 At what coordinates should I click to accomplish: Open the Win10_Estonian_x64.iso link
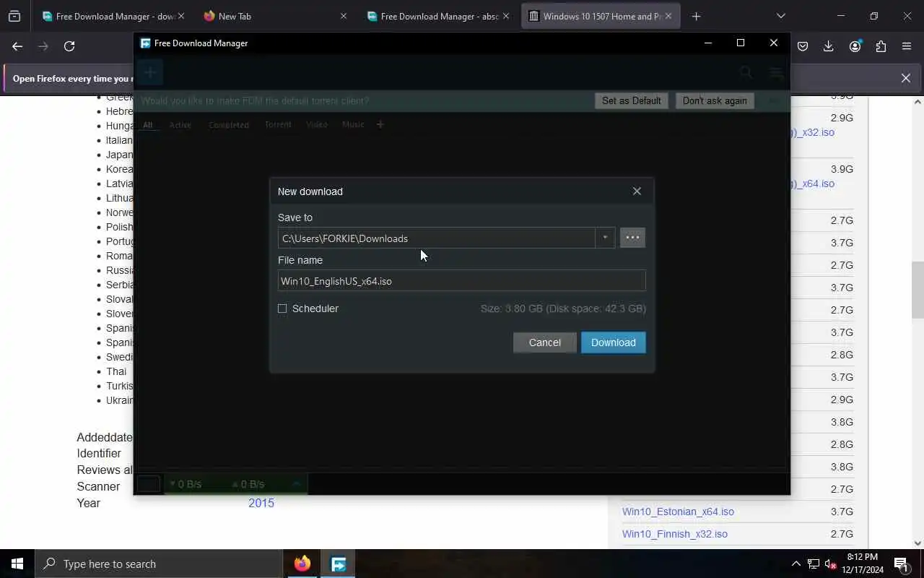pyautogui.click(x=678, y=512)
